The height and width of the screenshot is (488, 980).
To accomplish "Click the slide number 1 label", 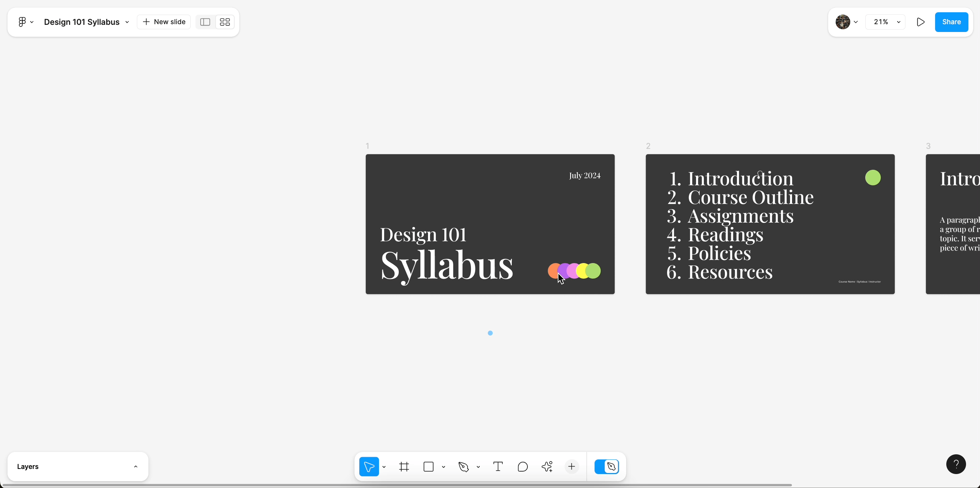I will [367, 146].
